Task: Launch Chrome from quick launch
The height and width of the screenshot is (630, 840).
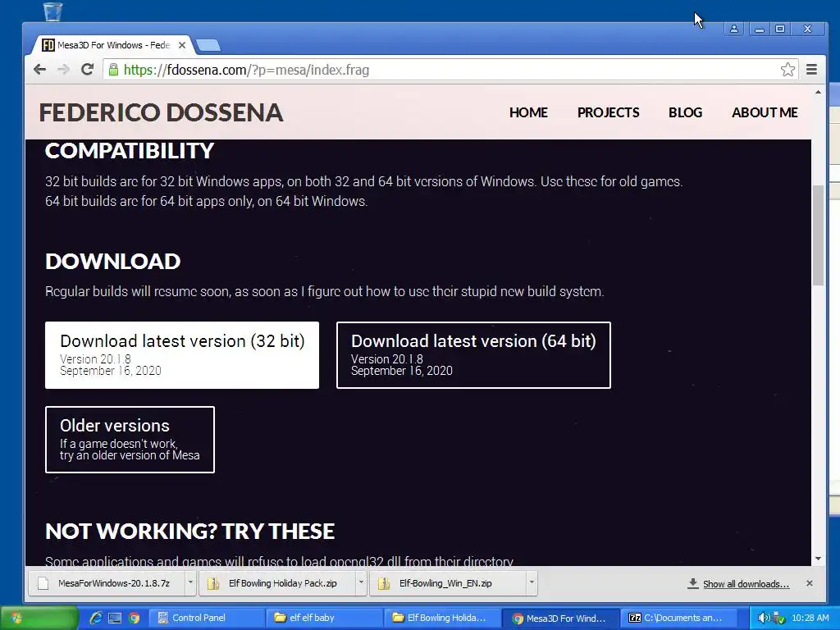Action: pos(134,619)
